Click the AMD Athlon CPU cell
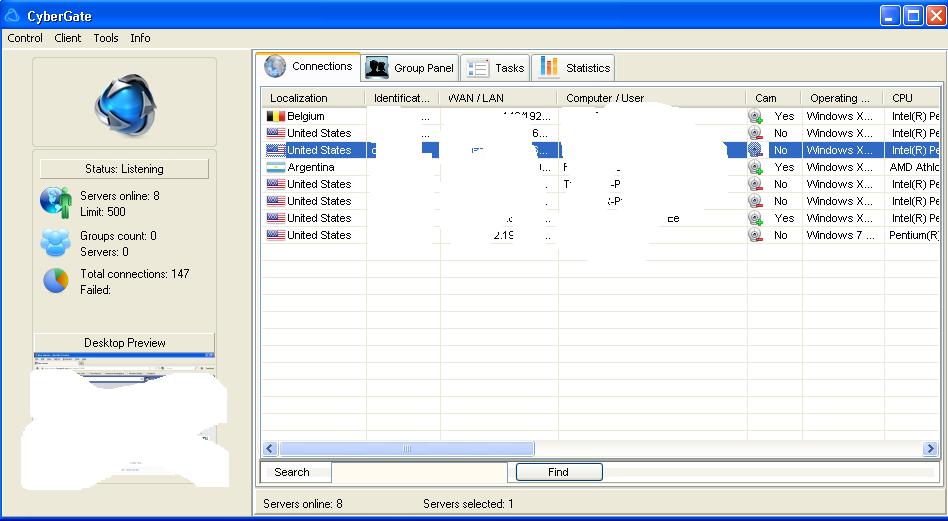 pyautogui.click(x=913, y=167)
